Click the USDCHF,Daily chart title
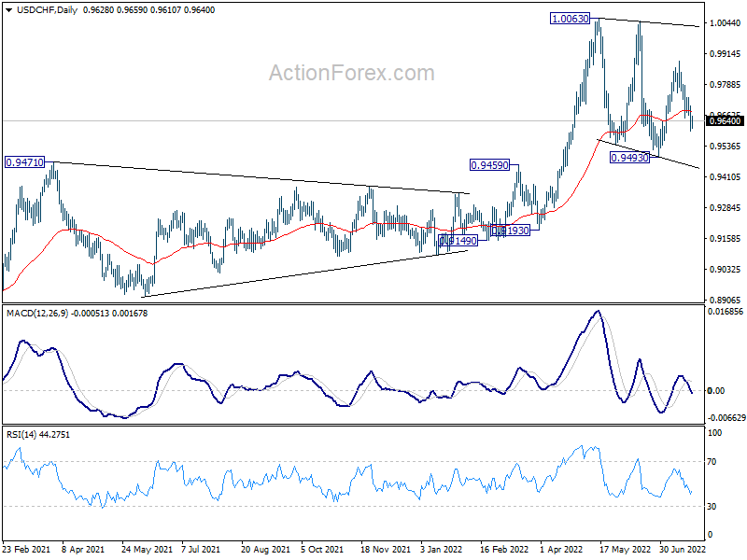 tap(48, 10)
